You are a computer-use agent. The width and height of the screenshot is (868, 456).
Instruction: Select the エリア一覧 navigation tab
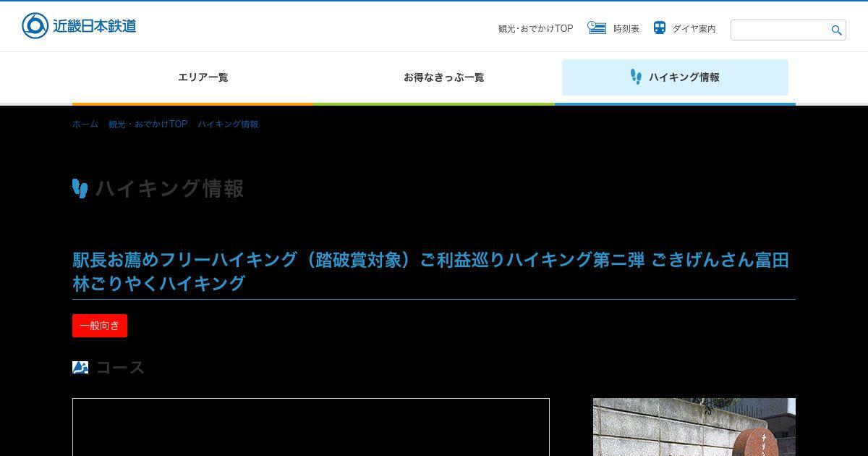(x=203, y=77)
